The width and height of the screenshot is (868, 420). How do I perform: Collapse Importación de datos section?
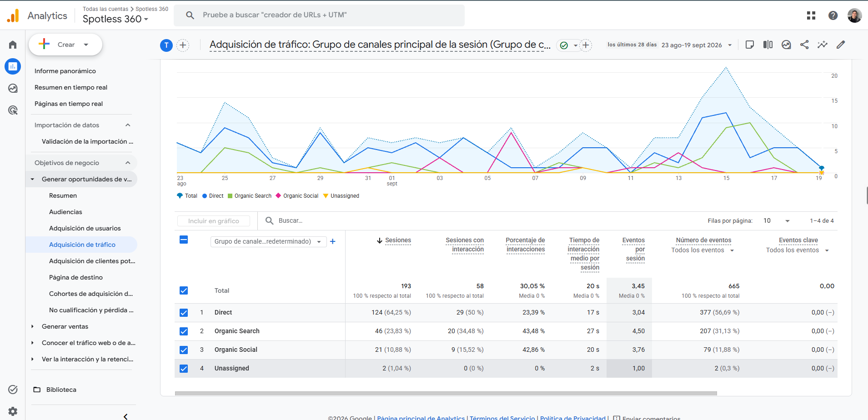(x=128, y=125)
